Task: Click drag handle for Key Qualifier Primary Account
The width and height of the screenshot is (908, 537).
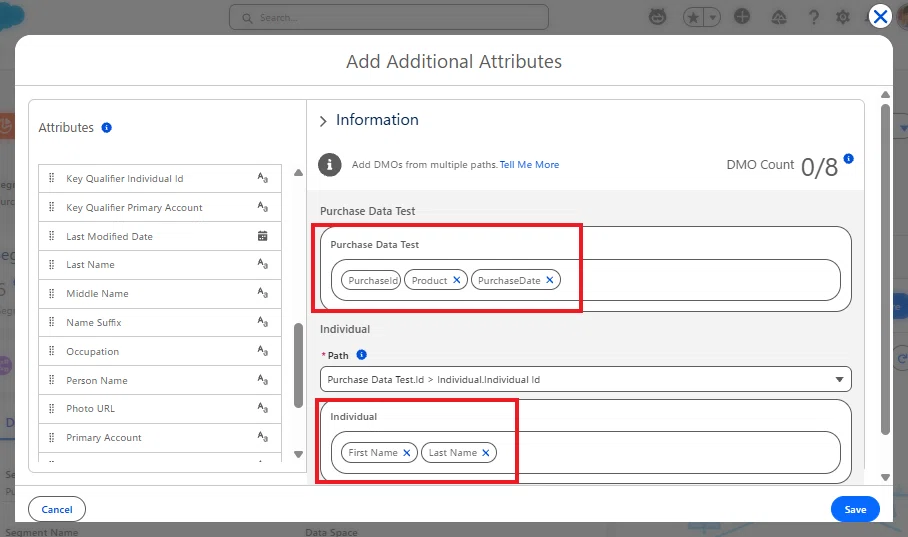Action: click(52, 207)
